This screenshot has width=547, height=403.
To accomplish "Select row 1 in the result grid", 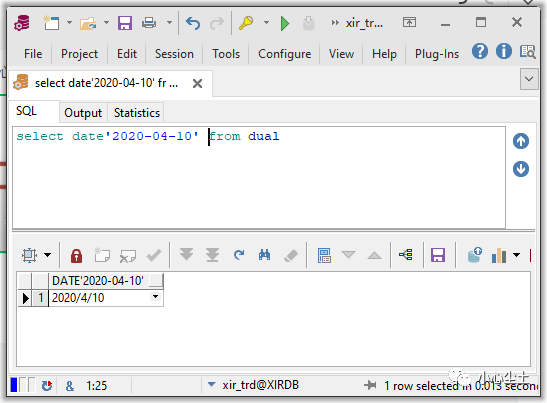I will 40,298.
